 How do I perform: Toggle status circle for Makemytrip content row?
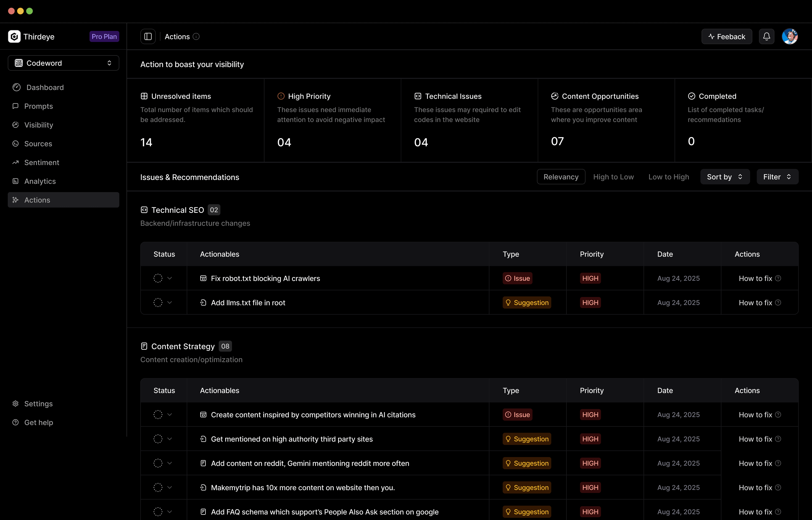point(158,488)
